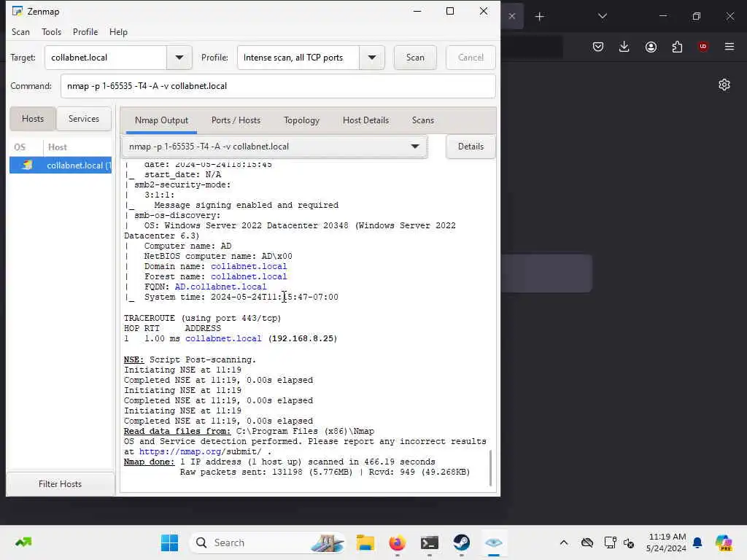Click the Zenmap title bar icon

coord(18,11)
